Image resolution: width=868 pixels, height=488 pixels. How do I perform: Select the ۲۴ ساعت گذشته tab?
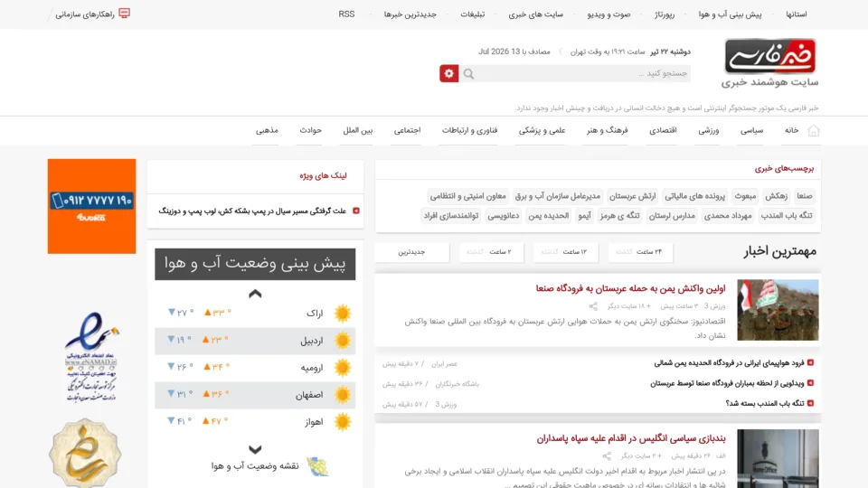pos(640,252)
